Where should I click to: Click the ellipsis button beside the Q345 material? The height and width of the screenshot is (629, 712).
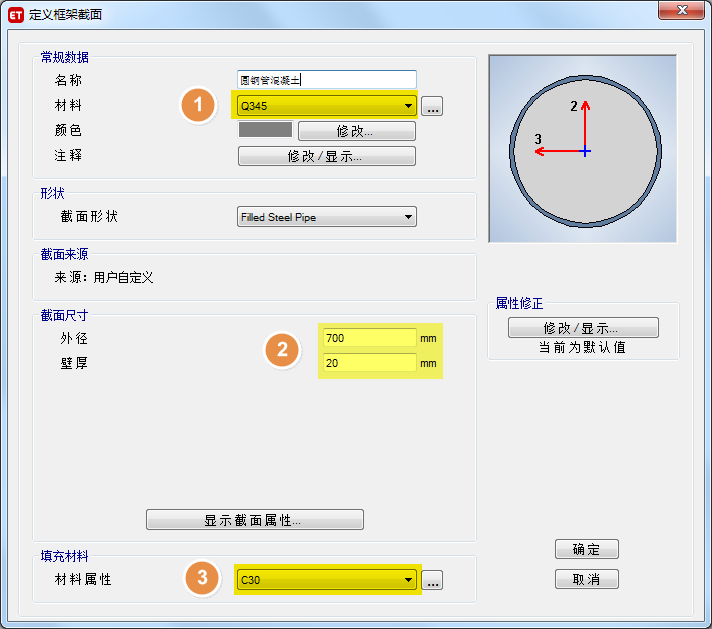[x=432, y=106]
